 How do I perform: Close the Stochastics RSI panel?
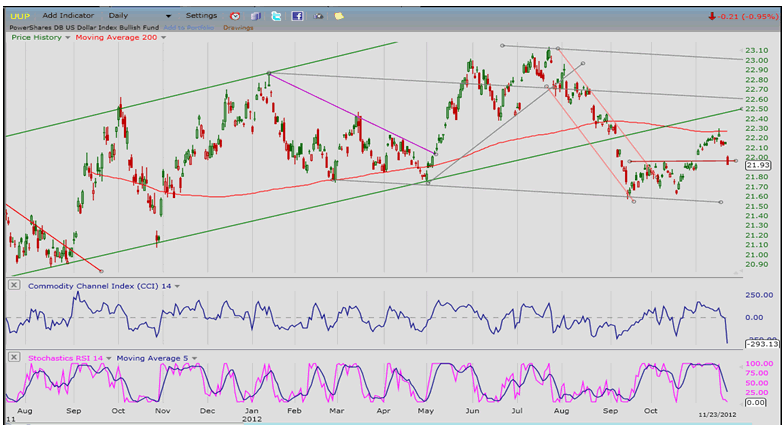[x=13, y=357]
